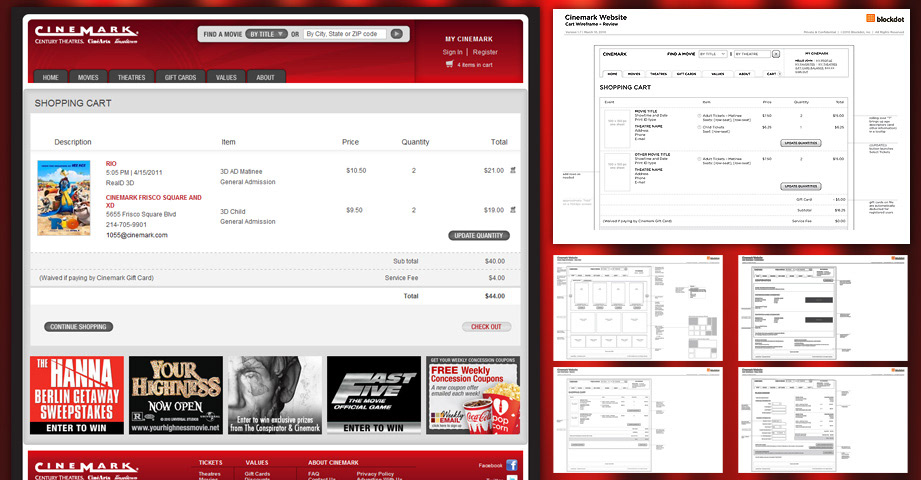Click the round search arrow button

pyautogui.click(x=396, y=34)
